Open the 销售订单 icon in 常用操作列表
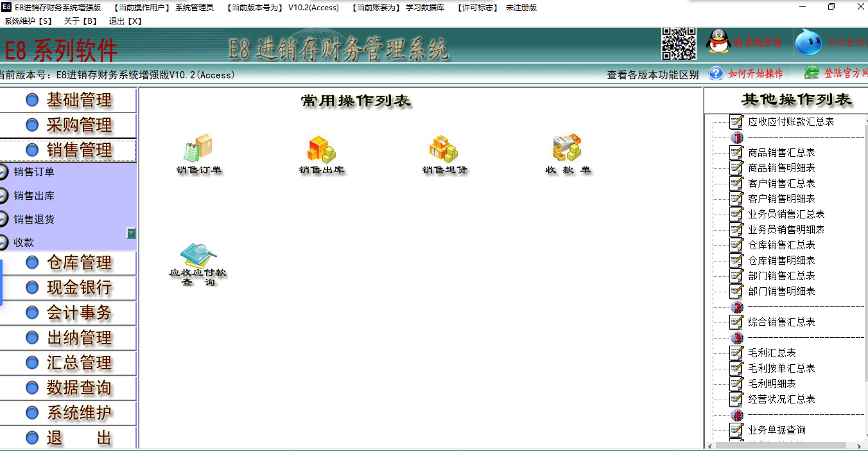 coord(197,148)
